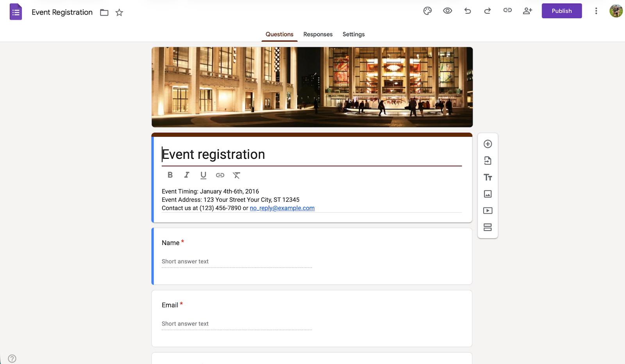The height and width of the screenshot is (364, 625).
Task: Preview the form with the eye icon
Action: coord(447,11)
